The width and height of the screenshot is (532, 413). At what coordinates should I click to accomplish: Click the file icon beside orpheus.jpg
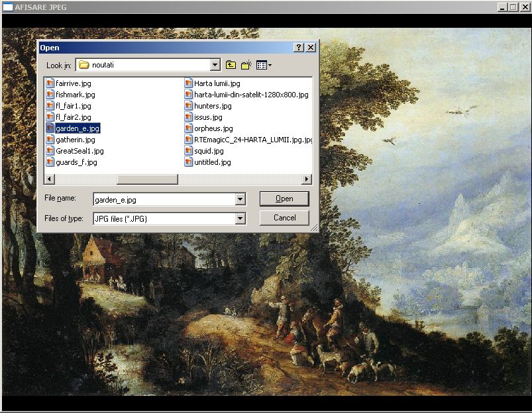pyautogui.click(x=189, y=128)
